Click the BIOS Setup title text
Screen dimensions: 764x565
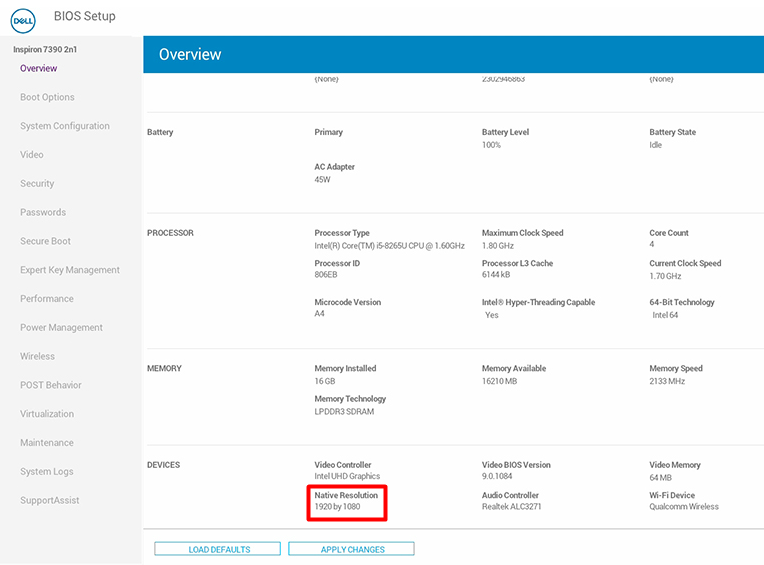pos(85,16)
